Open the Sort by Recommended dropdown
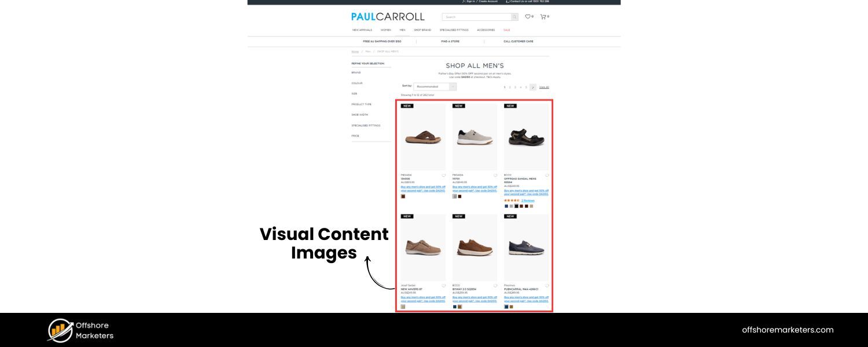 click(434, 86)
